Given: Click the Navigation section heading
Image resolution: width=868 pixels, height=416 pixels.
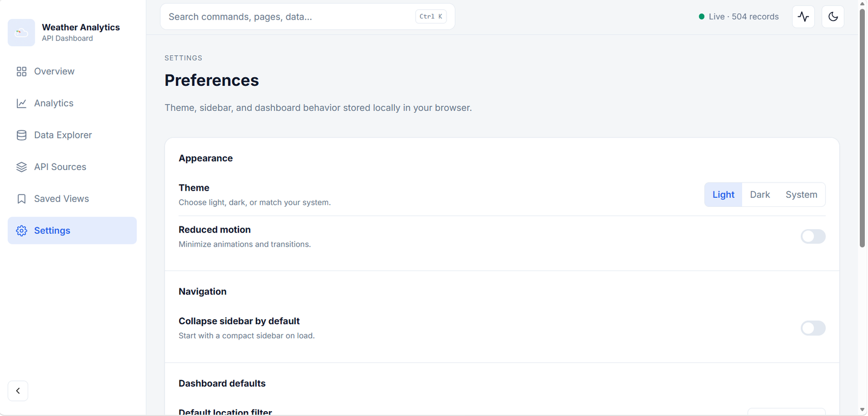Looking at the screenshot, I should [202, 292].
